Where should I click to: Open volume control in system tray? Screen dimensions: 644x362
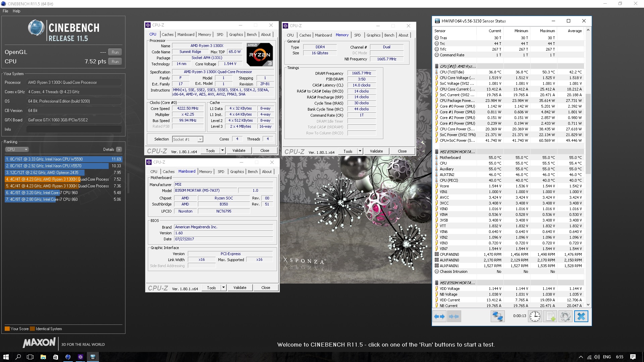point(597,357)
